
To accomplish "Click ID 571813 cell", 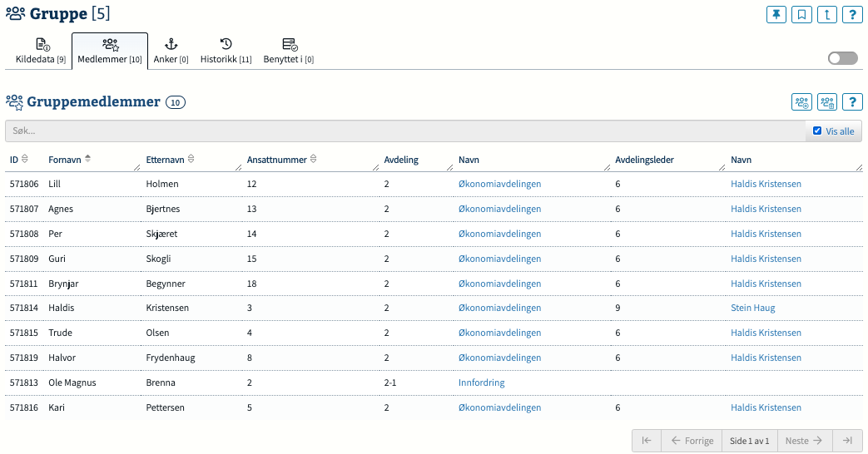I will tap(24, 382).
